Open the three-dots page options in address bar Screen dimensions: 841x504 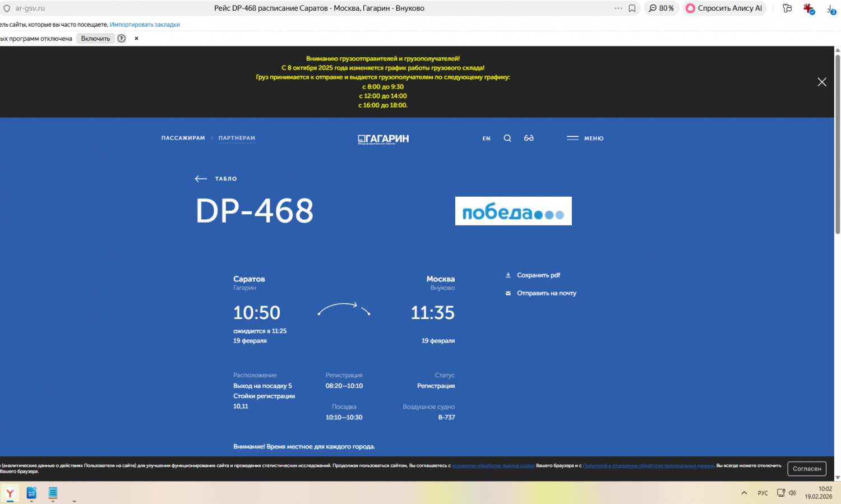(618, 8)
